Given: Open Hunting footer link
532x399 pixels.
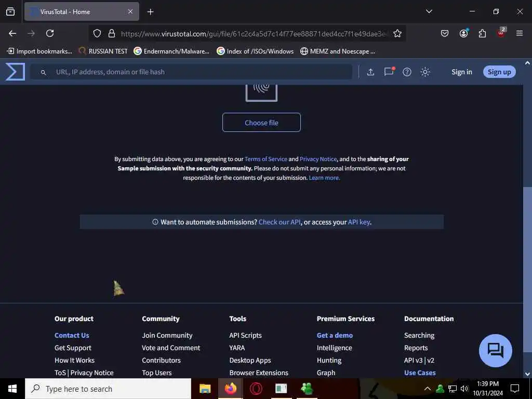Looking at the screenshot, I should [x=329, y=361].
